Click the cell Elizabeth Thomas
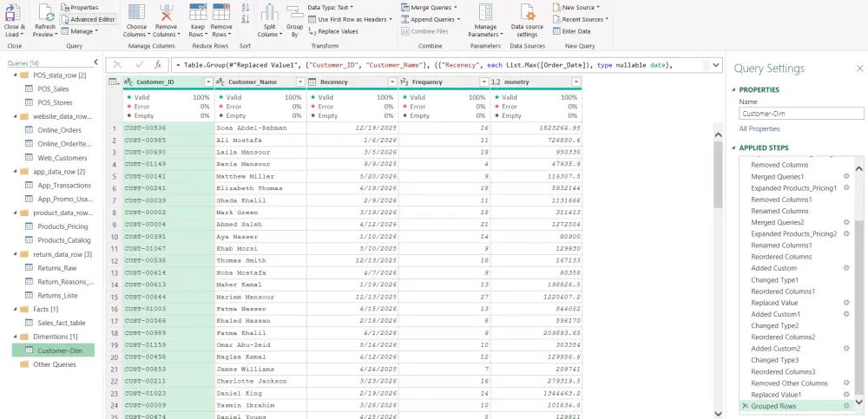 click(x=260, y=188)
